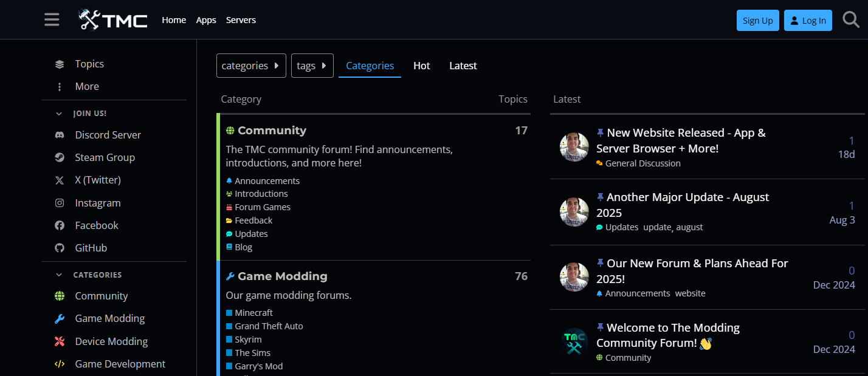Click the Game Modding topic count 76
This screenshot has width=868, height=376.
(x=521, y=276)
